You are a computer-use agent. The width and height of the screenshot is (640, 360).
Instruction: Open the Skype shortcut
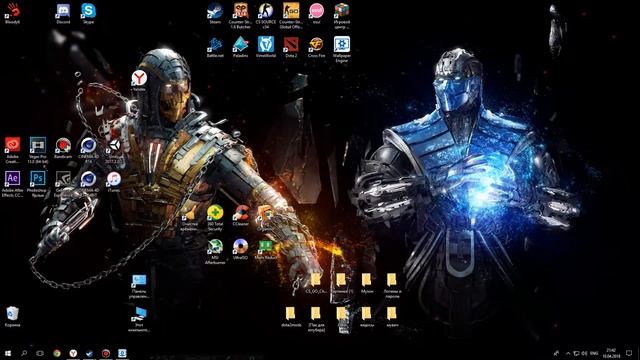point(88,13)
